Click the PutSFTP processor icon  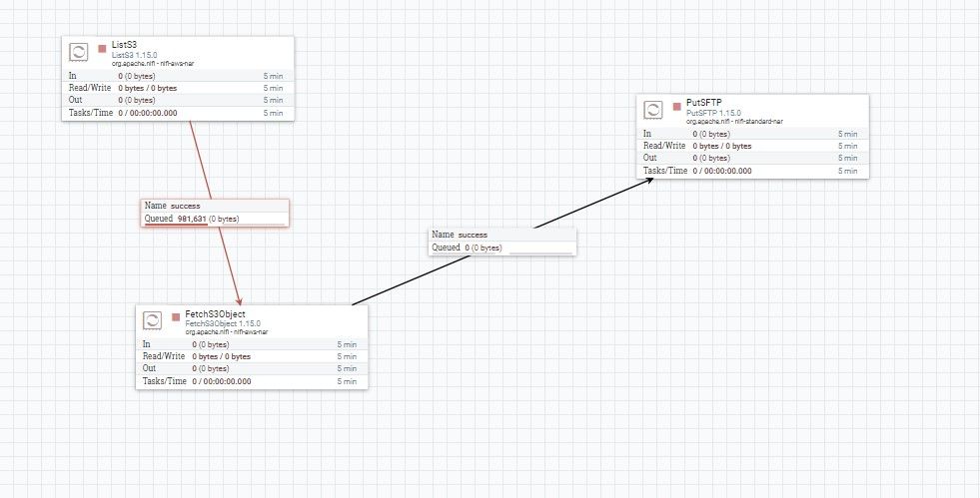pyautogui.click(x=653, y=110)
